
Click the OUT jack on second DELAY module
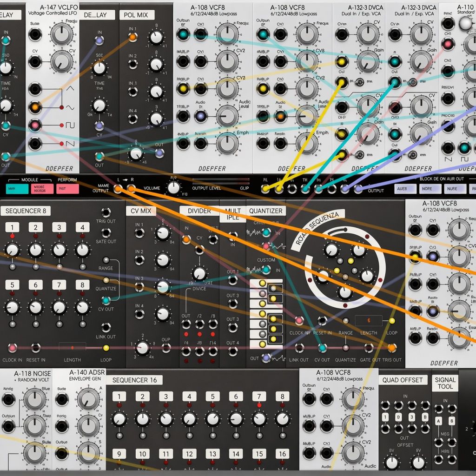[x=99, y=157]
